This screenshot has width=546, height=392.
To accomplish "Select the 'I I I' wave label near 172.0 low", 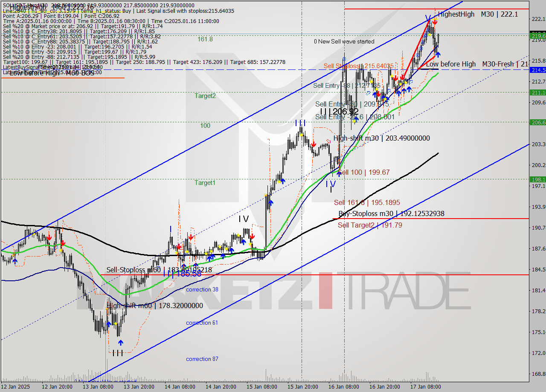I will pos(118,353).
